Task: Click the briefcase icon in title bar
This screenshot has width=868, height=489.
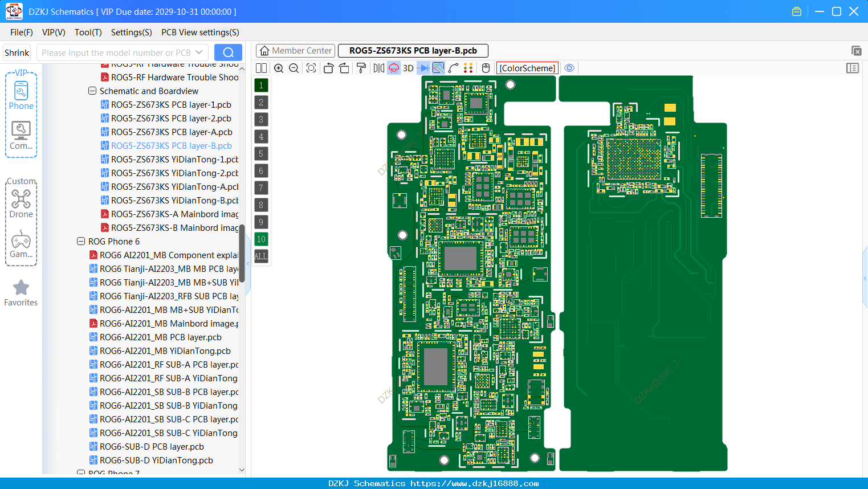Action: pyautogui.click(x=797, y=11)
